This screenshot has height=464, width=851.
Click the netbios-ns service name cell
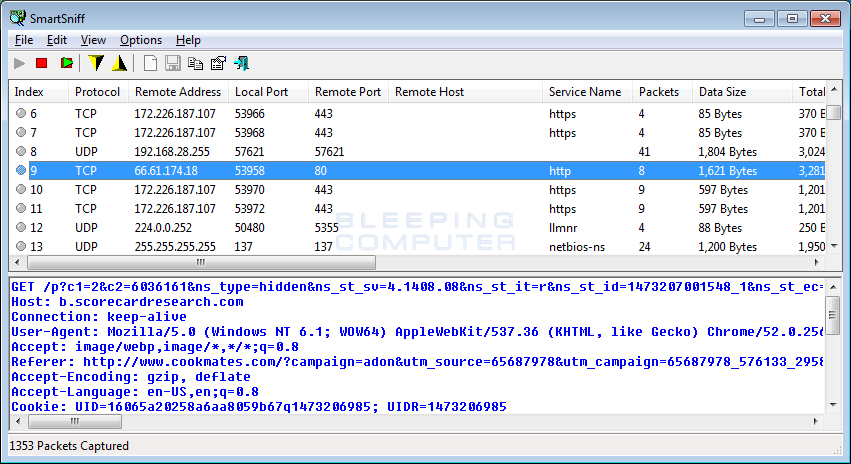pyautogui.click(x=577, y=246)
